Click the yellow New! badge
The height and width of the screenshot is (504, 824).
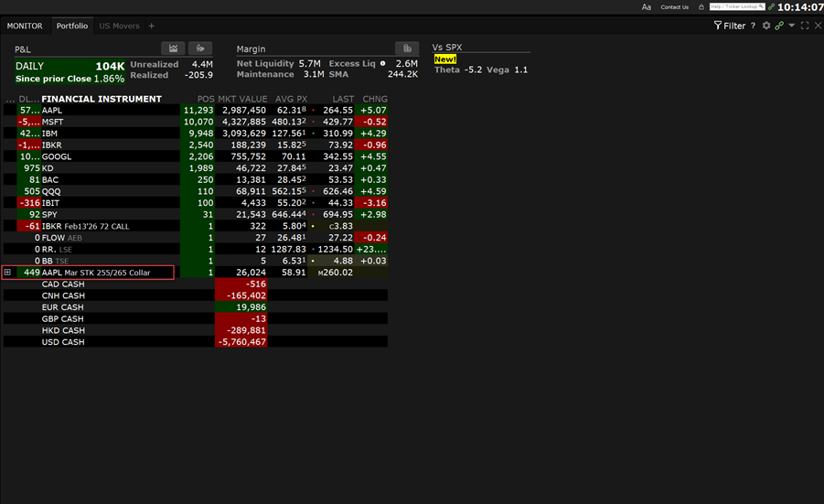click(x=445, y=59)
